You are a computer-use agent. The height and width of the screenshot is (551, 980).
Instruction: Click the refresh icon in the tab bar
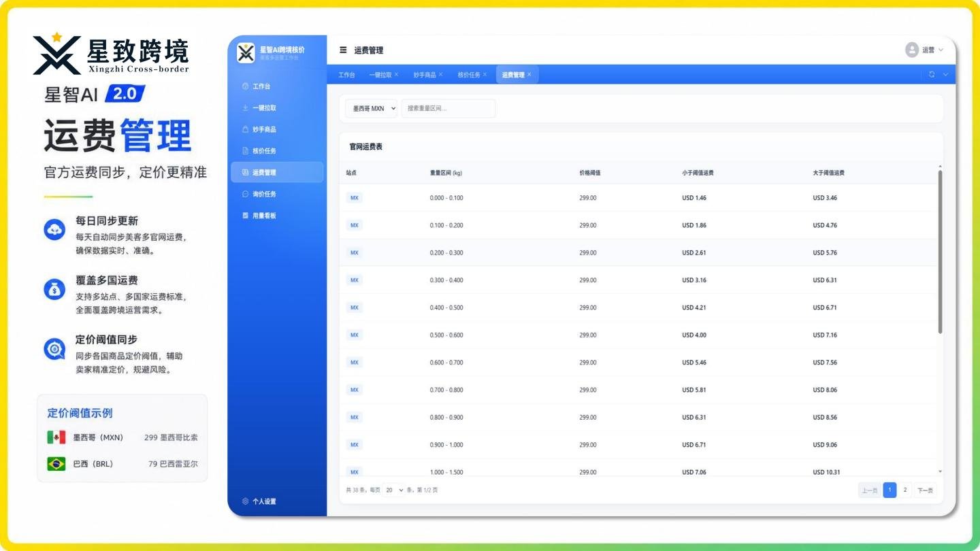932,75
